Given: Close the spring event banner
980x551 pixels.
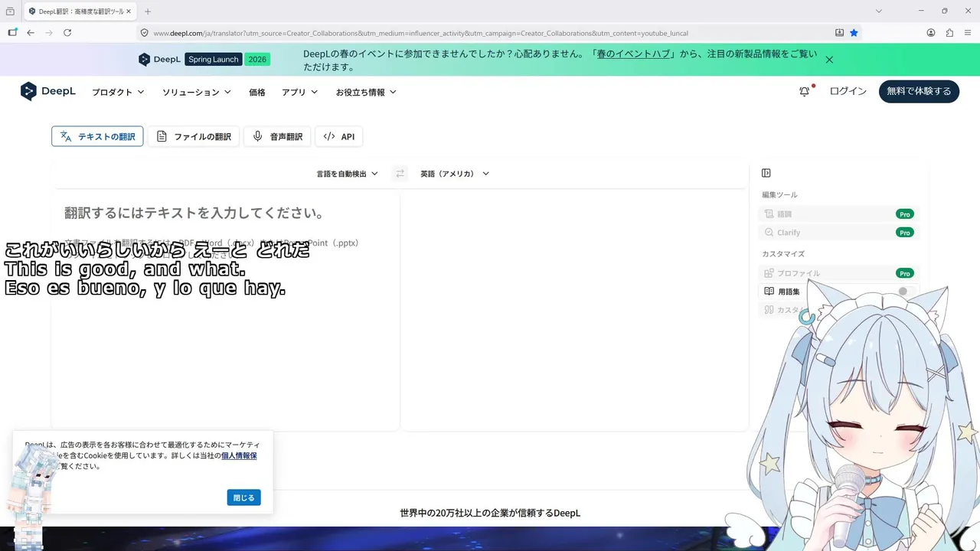Looking at the screenshot, I should click(x=829, y=60).
